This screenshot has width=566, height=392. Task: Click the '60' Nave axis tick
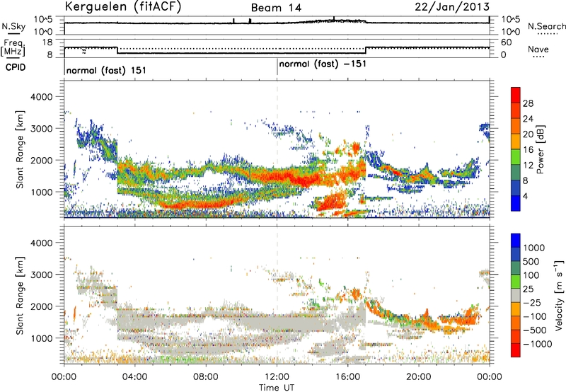click(506, 42)
